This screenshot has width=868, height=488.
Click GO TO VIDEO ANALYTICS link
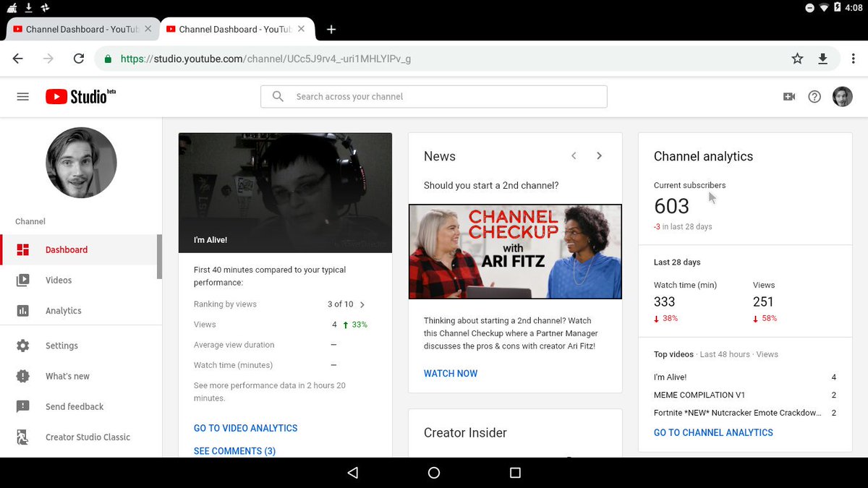pos(245,428)
